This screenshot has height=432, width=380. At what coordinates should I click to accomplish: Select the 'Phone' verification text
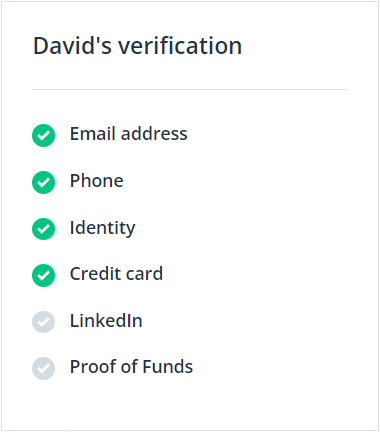[x=97, y=181]
